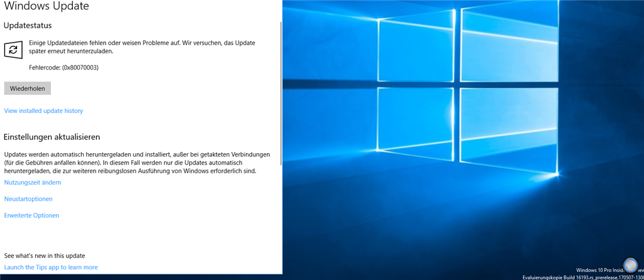Open Erweiterte Optionen link
The width and height of the screenshot is (644, 280).
[x=31, y=215]
